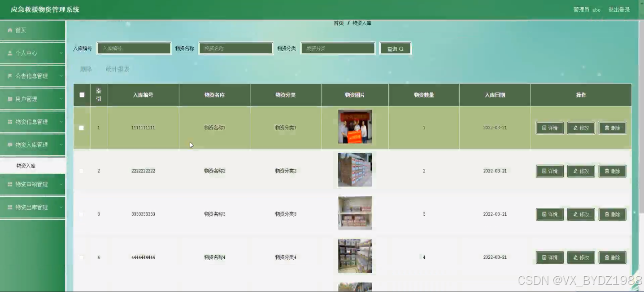Click 删除 button in row 物资名称2
Screen dimensions: 644x292
coord(613,171)
